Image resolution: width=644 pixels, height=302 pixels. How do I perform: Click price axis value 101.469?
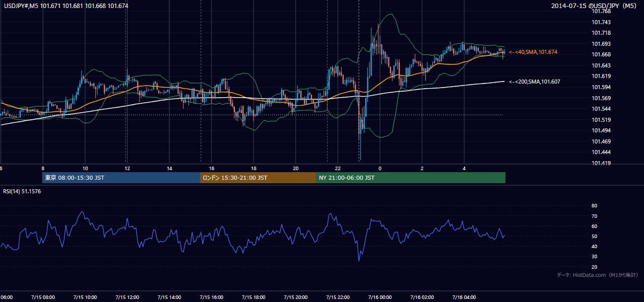pyautogui.click(x=601, y=141)
